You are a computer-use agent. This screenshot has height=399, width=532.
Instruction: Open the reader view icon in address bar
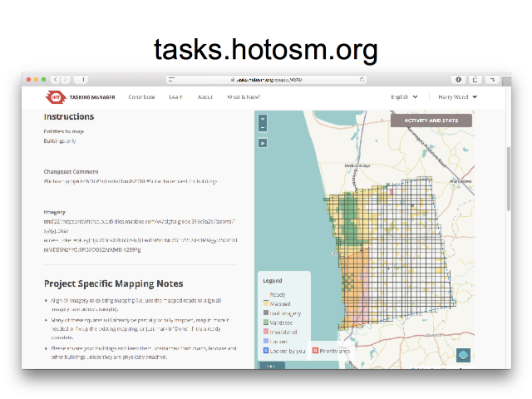click(x=172, y=80)
